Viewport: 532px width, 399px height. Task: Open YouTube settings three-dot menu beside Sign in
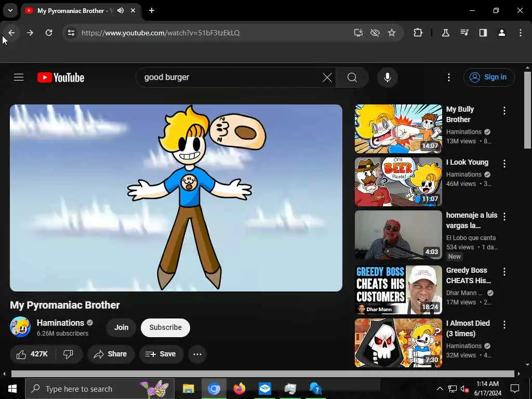point(448,77)
